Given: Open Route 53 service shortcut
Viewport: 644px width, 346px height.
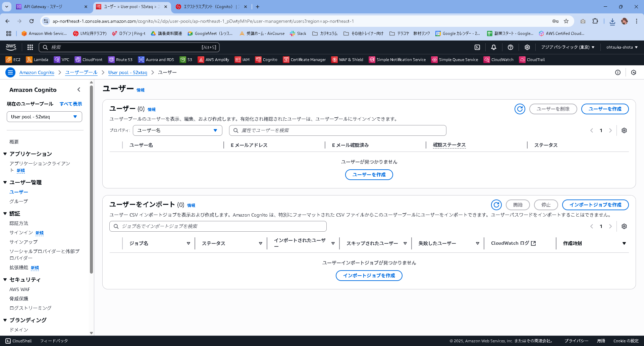Looking at the screenshot, I should [120, 59].
